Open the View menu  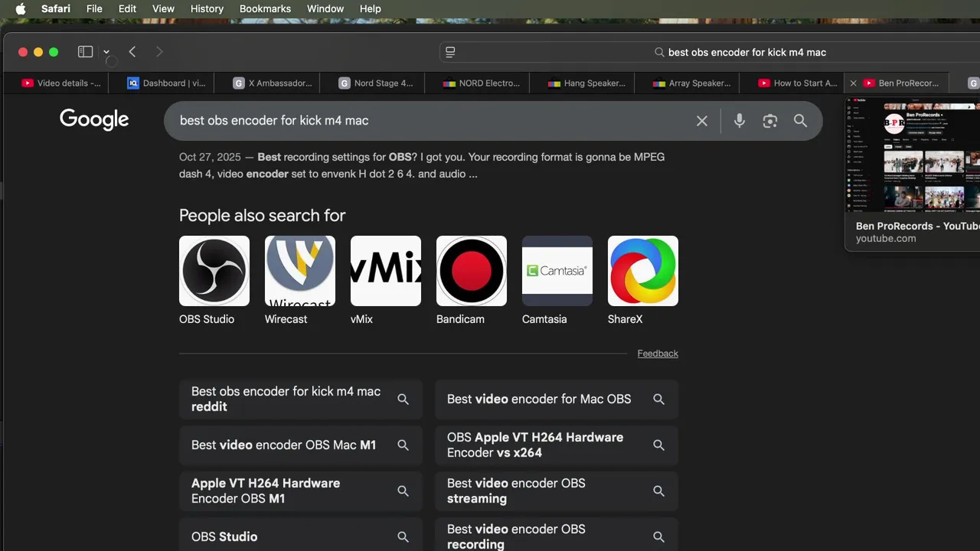(163, 9)
